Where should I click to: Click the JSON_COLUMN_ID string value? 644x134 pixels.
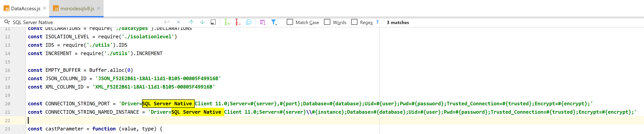158,79
